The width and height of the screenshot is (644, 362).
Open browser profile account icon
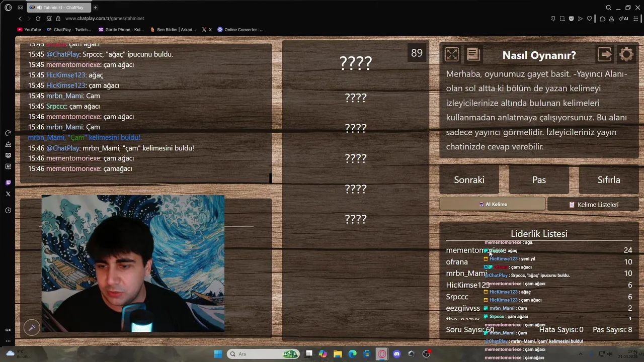pos(611,19)
